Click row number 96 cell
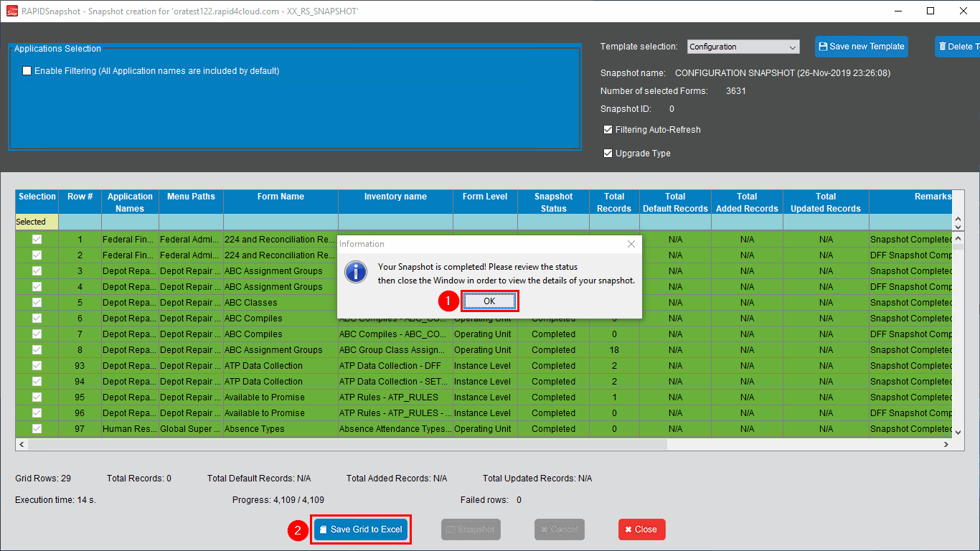 [80, 413]
